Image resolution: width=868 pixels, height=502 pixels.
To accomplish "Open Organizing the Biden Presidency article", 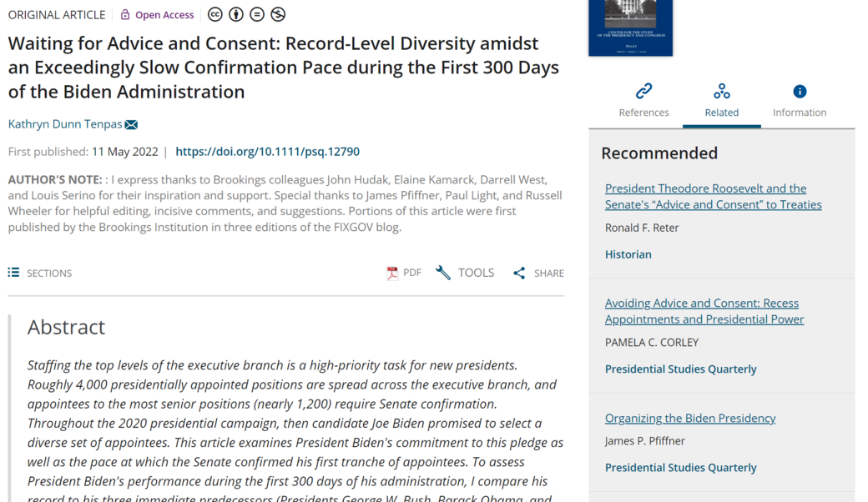I will (689, 418).
